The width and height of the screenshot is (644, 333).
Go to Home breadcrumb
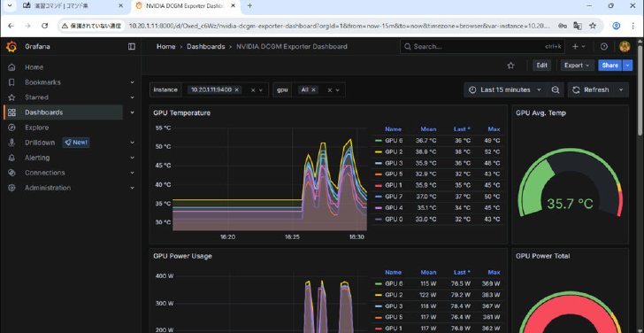click(166, 46)
